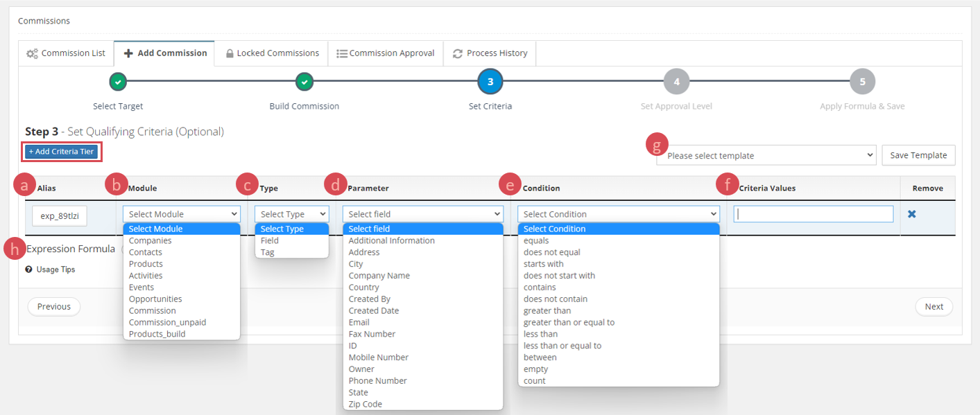Switch to the Locked Commissions tab
This screenshot has width=980, height=415.
click(x=272, y=53)
